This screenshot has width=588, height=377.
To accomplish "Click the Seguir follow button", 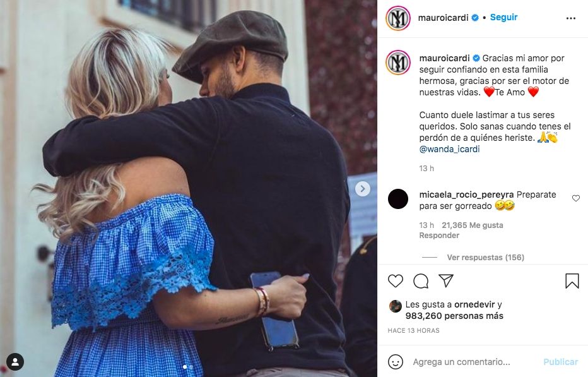I will pyautogui.click(x=503, y=17).
